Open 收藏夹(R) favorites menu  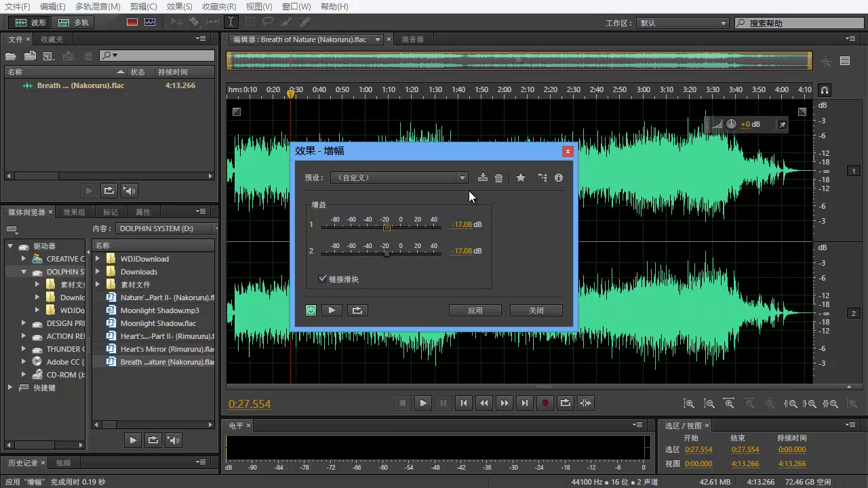(219, 7)
